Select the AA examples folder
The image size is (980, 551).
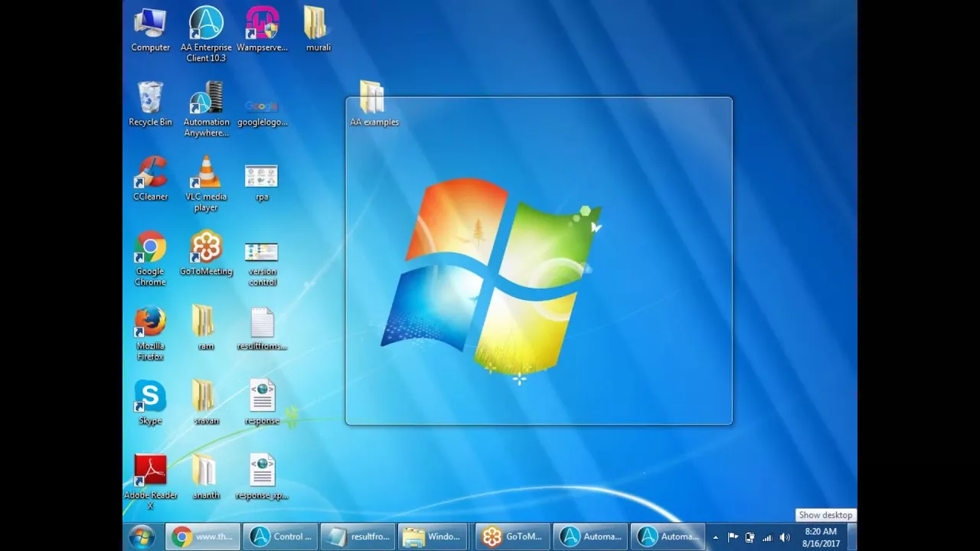coord(374,104)
